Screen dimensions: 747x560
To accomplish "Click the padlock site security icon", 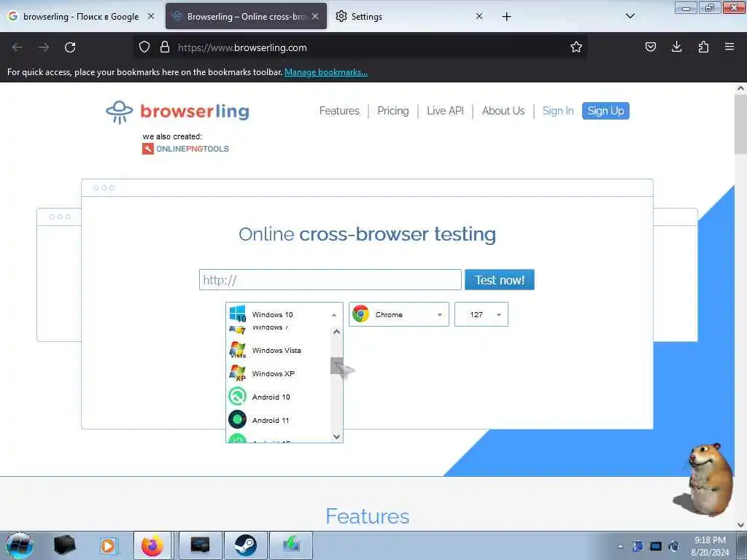I will pyautogui.click(x=165, y=47).
